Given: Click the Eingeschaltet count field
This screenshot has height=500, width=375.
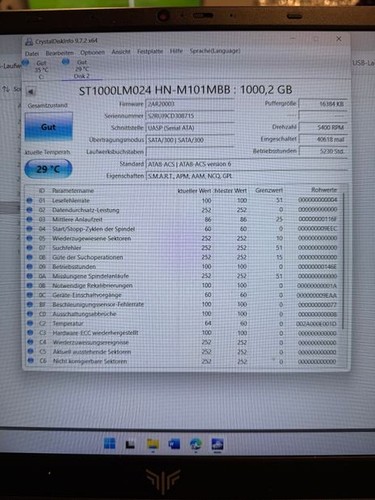Looking at the screenshot, I should tap(323, 139).
